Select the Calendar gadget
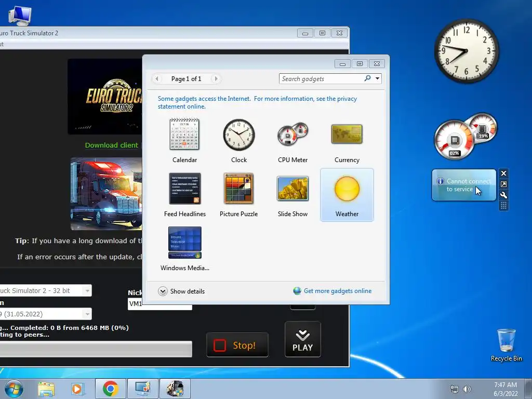532x399 pixels. (x=184, y=141)
